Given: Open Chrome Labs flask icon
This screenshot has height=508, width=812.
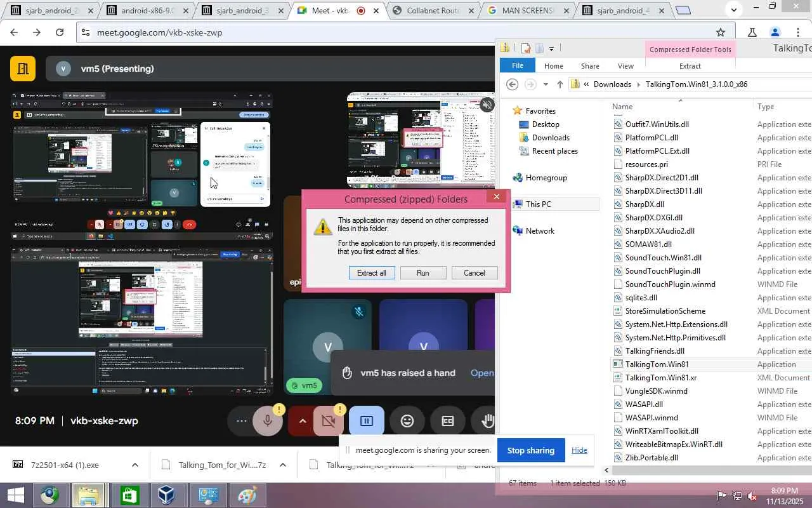Looking at the screenshot, I should pos(752,32).
